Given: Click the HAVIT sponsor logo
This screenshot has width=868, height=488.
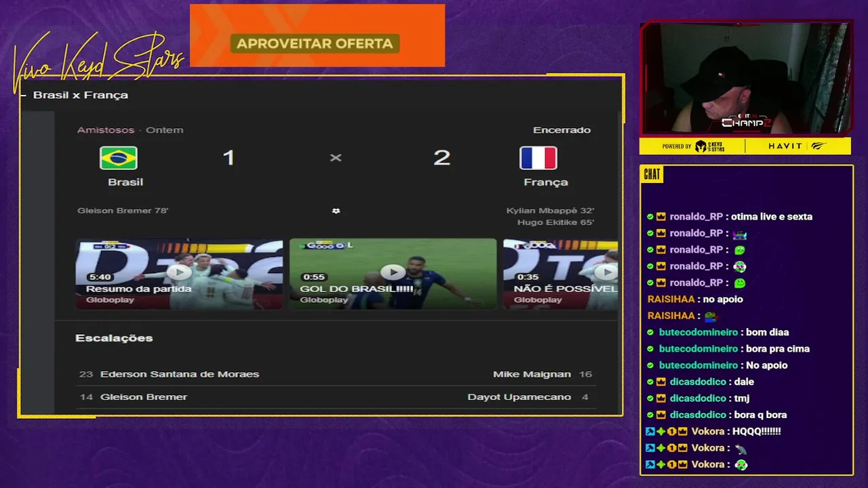Looking at the screenshot, I should point(785,146).
